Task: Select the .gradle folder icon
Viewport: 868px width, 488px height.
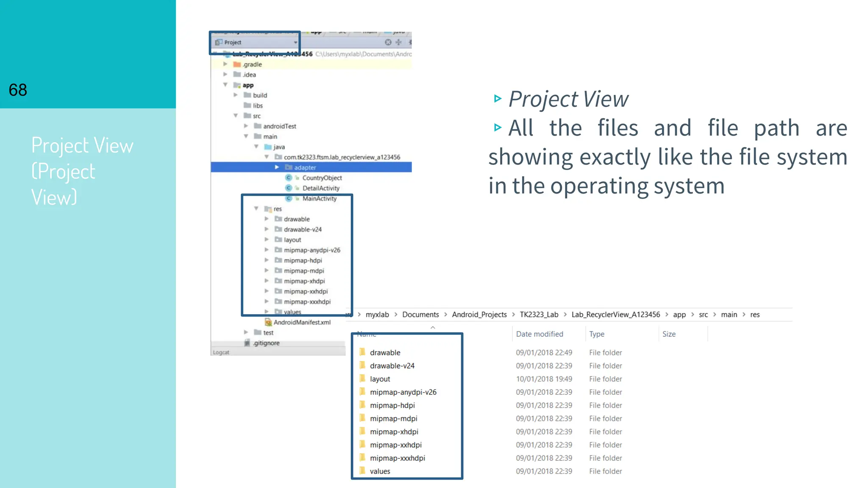Action: click(x=237, y=64)
